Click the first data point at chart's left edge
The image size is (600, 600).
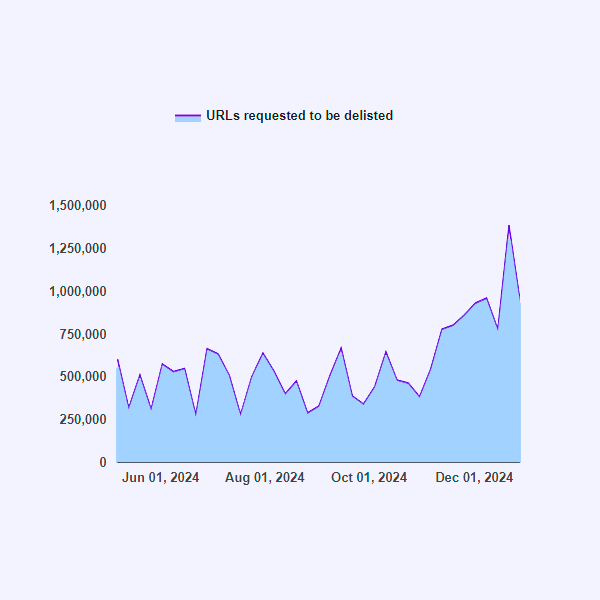[x=117, y=359]
